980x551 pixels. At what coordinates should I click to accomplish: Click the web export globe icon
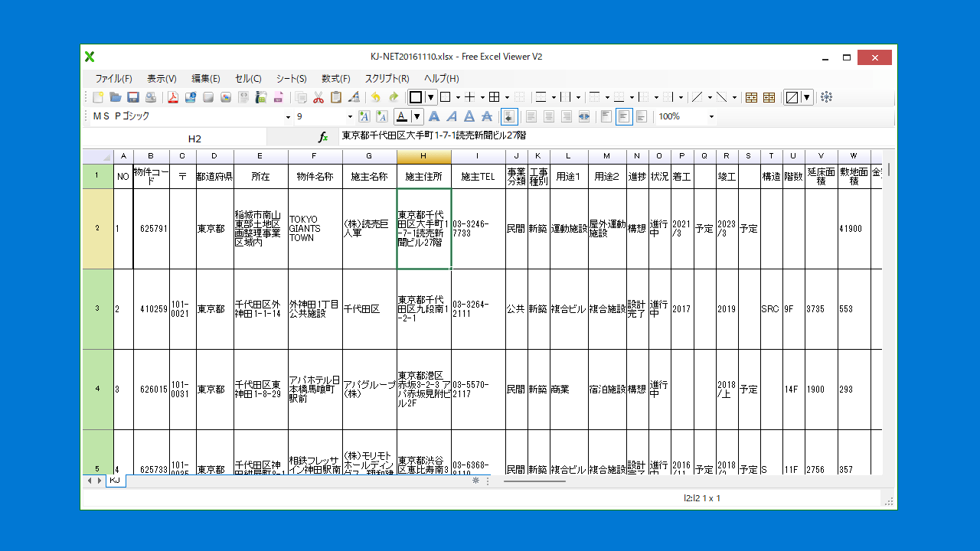click(x=191, y=97)
